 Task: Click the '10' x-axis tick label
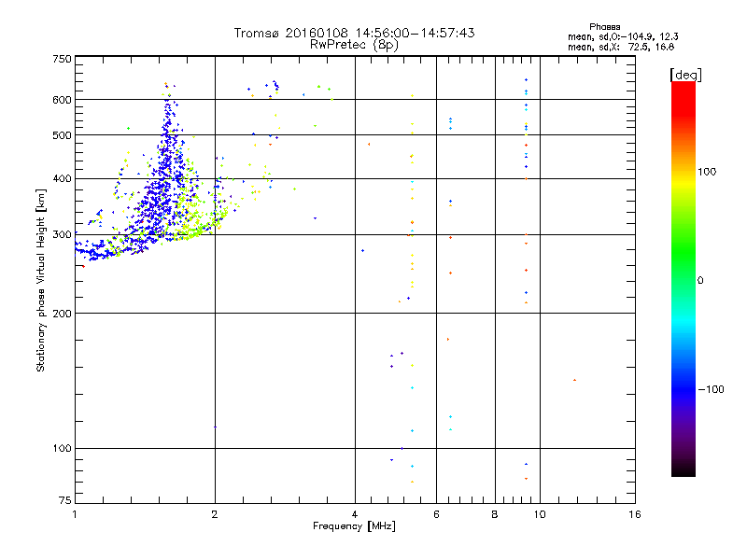tap(540, 514)
